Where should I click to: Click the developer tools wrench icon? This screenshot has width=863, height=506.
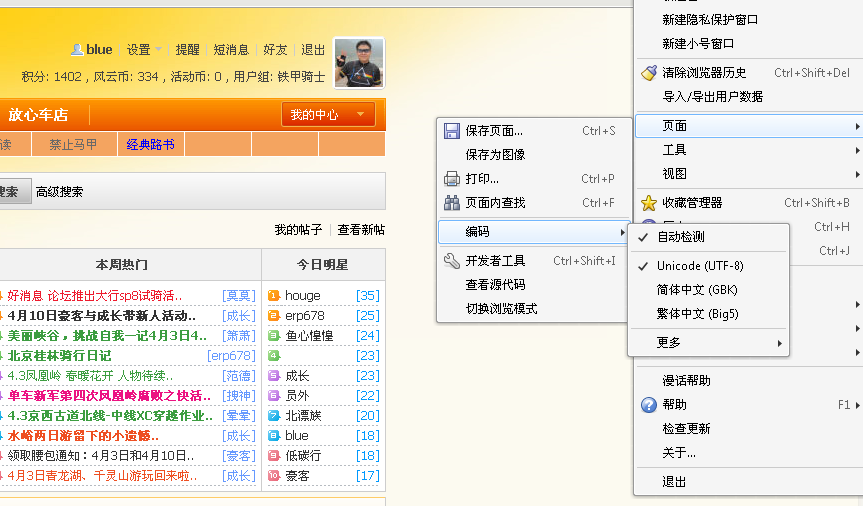pyautogui.click(x=452, y=260)
